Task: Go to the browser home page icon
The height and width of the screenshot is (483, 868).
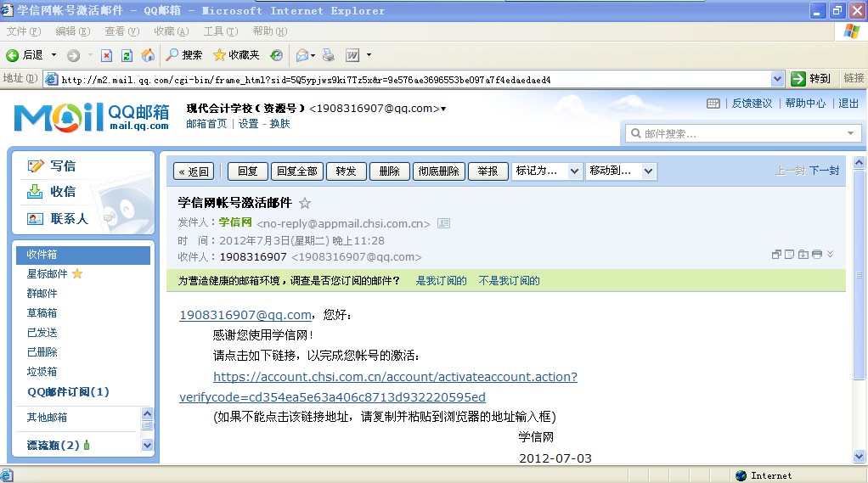Action: [x=148, y=55]
